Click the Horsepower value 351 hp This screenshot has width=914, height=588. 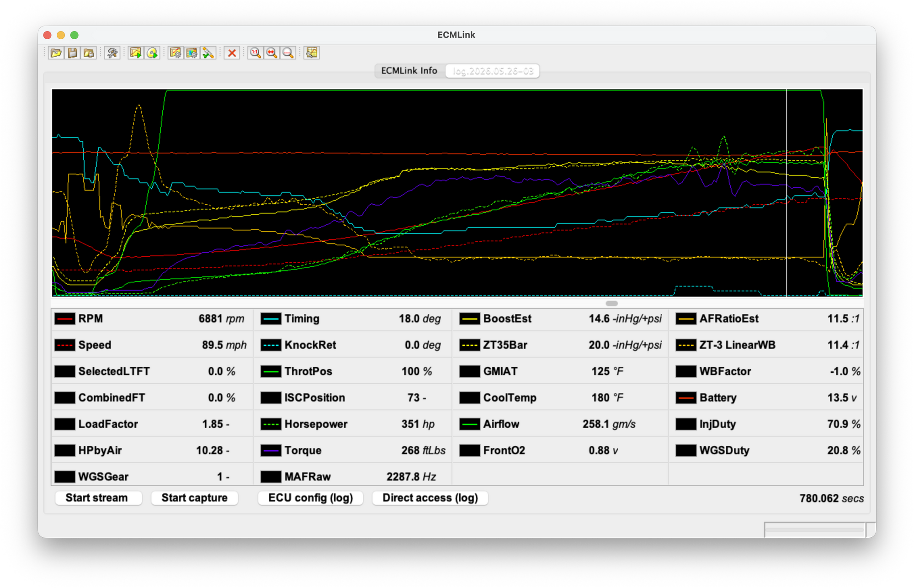point(418,424)
